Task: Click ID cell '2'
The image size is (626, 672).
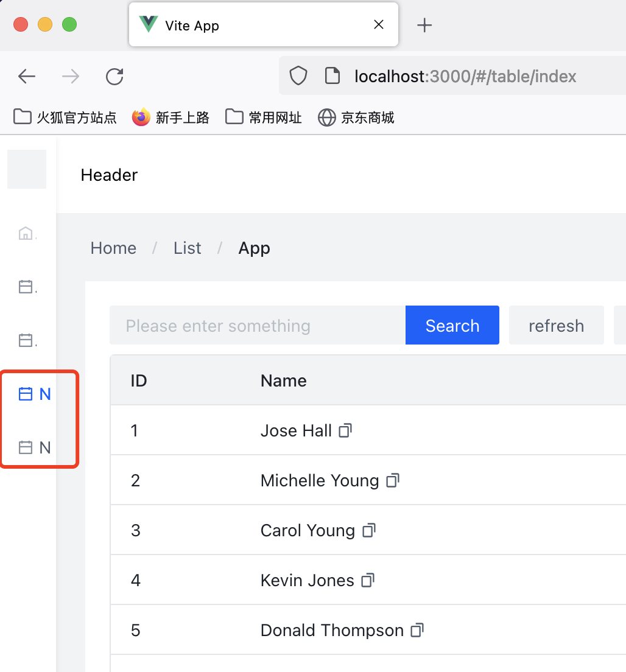Action: [135, 480]
